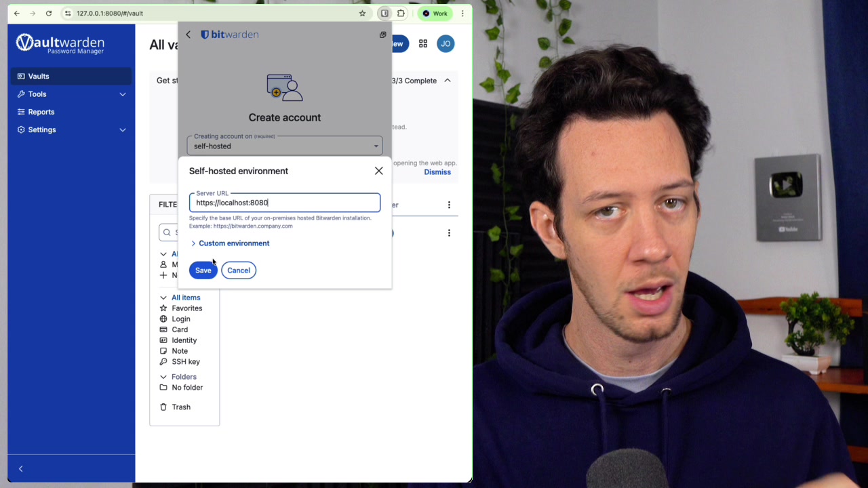Collapse the Vaultwarden sidebar with the arrow
868x488 pixels.
tap(20, 469)
